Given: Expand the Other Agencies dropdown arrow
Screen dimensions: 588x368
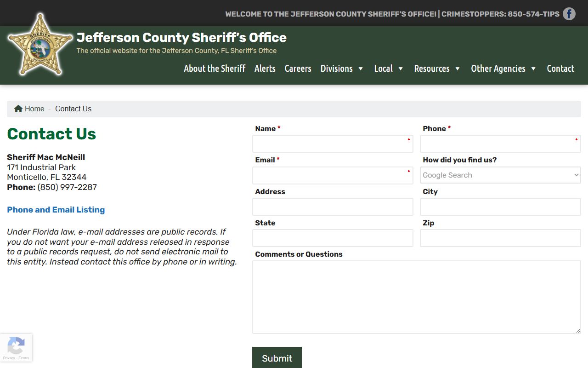Looking at the screenshot, I should coord(533,69).
